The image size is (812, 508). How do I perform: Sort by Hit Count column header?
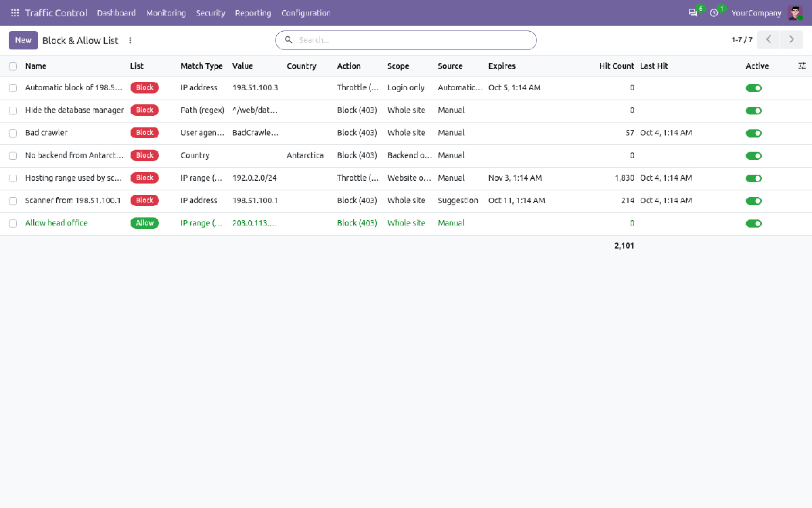(616, 66)
